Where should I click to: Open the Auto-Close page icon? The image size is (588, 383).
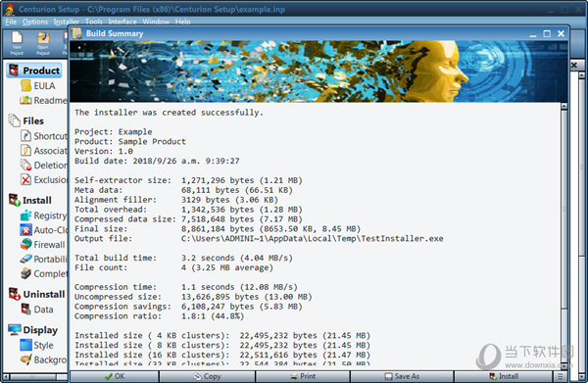[x=25, y=230]
